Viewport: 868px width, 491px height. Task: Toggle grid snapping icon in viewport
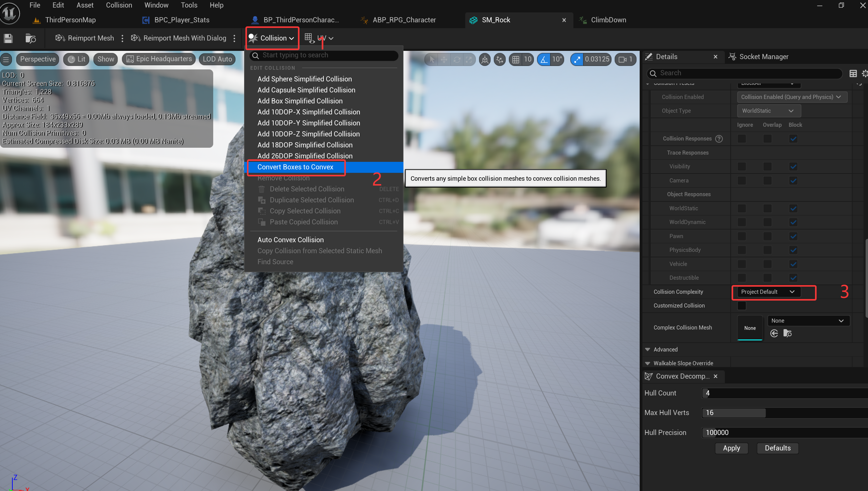[x=515, y=59]
